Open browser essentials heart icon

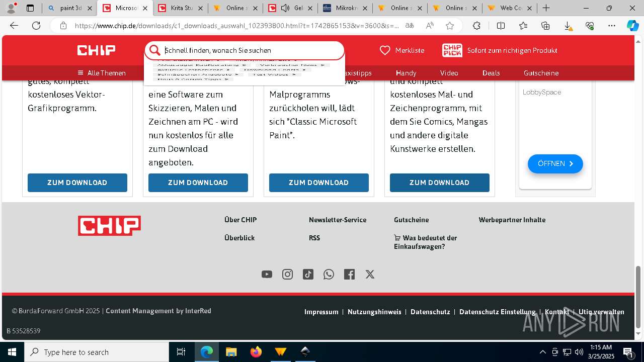(590, 26)
